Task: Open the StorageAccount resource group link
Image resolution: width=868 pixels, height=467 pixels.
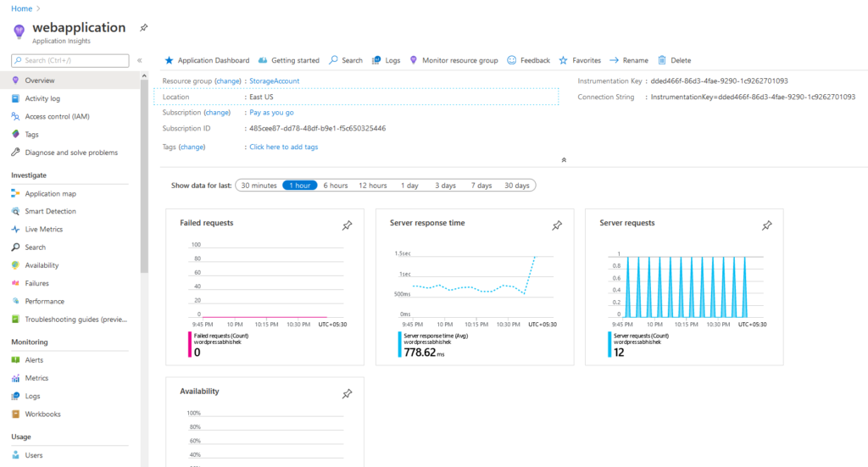Action: pos(274,81)
